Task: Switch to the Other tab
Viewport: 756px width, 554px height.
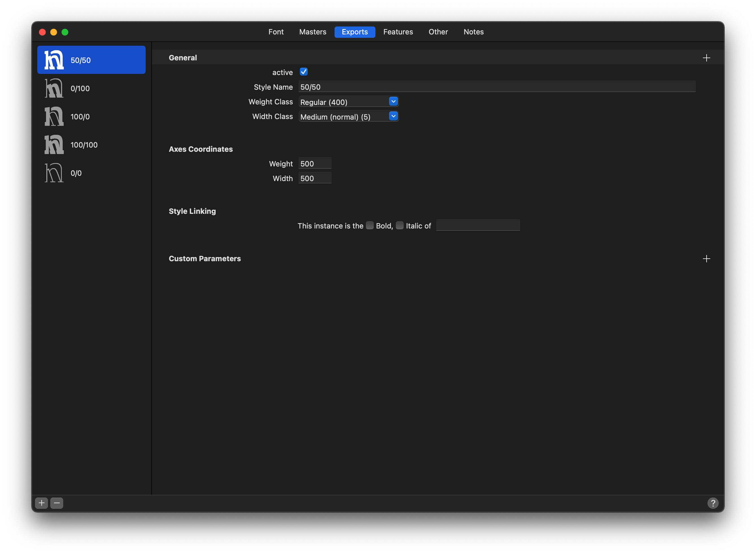Action: point(438,32)
